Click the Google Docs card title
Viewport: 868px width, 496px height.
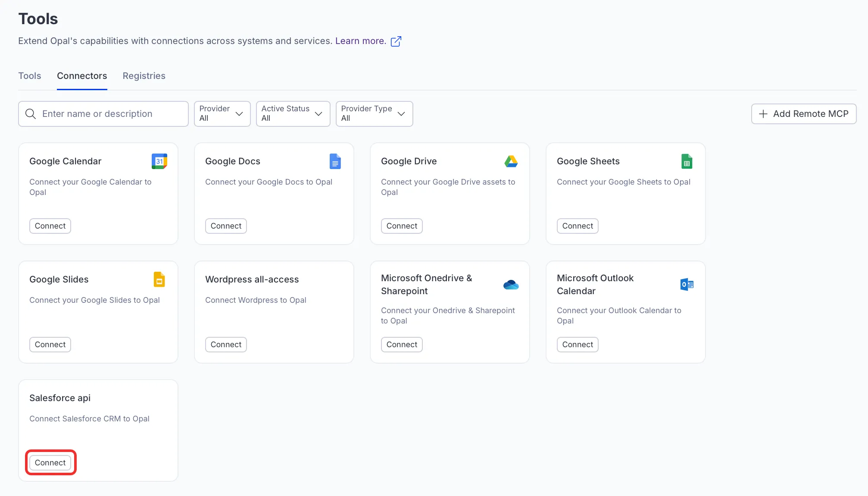tap(233, 161)
